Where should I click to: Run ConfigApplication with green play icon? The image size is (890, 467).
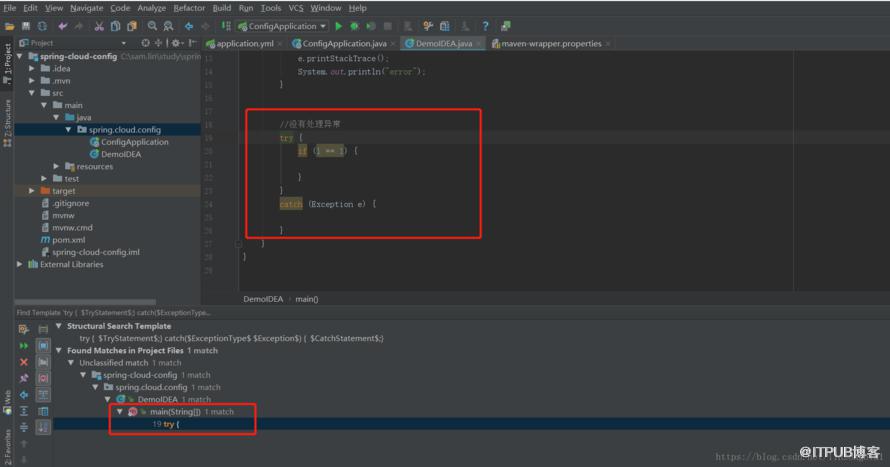(339, 26)
